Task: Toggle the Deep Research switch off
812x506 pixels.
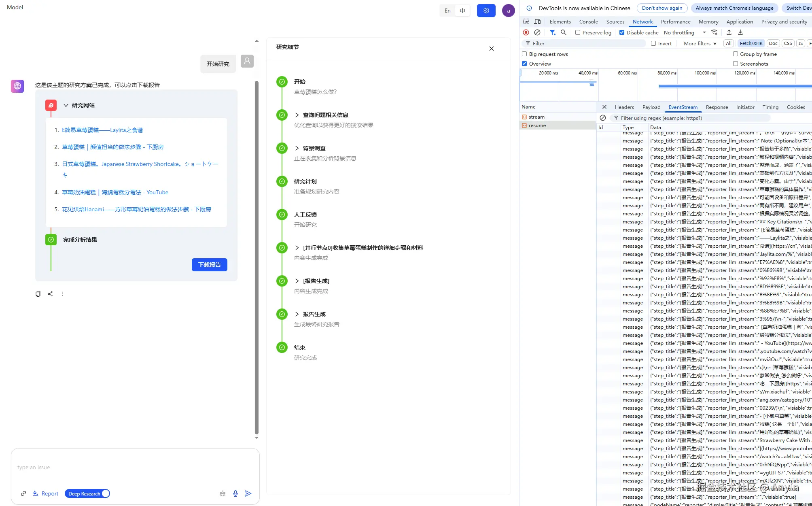Action: coord(87,493)
